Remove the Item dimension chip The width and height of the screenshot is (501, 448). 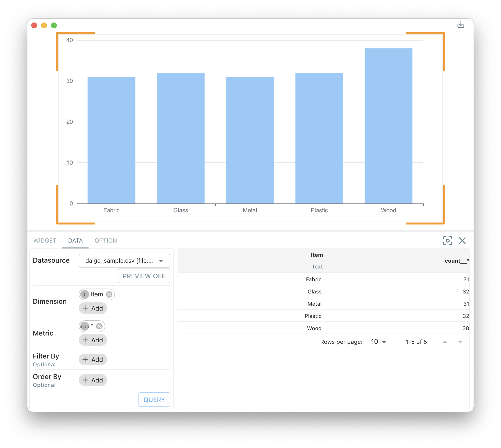(x=109, y=294)
